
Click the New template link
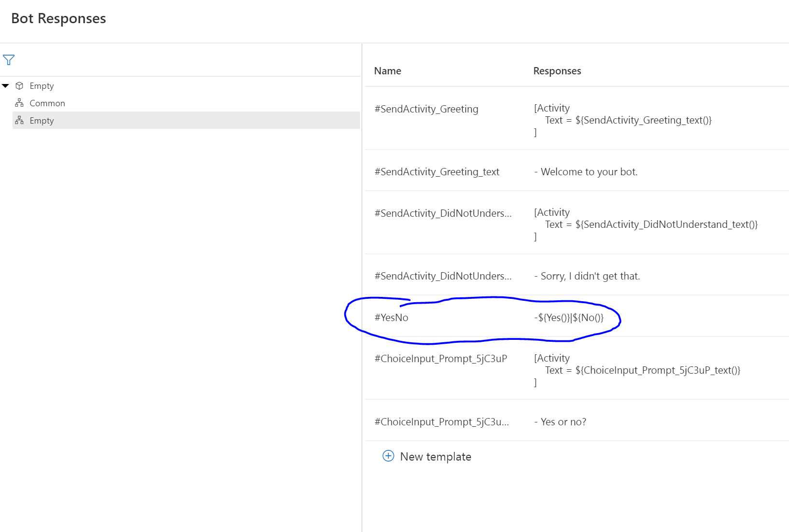435,456
